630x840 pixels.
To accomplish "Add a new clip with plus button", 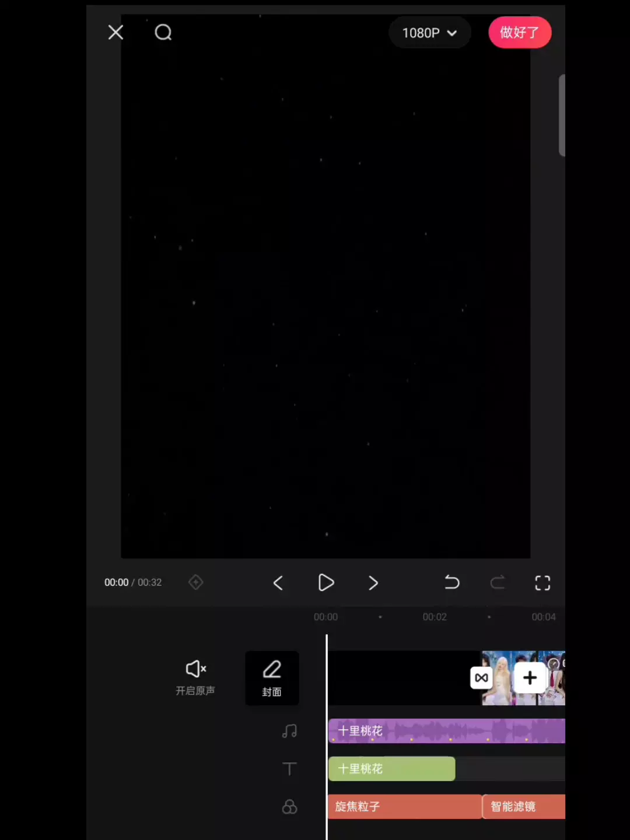I will pos(530,678).
